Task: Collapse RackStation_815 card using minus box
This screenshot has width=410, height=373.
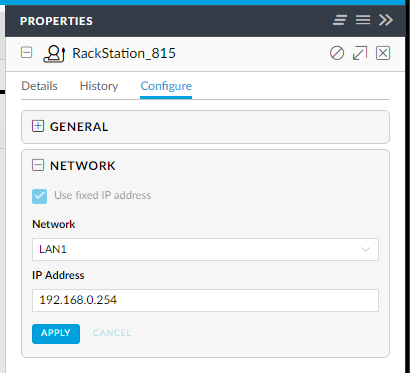Action: click(27, 53)
